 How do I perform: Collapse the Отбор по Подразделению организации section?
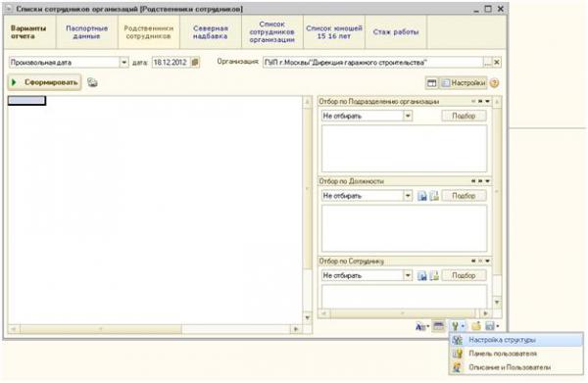[x=487, y=102]
